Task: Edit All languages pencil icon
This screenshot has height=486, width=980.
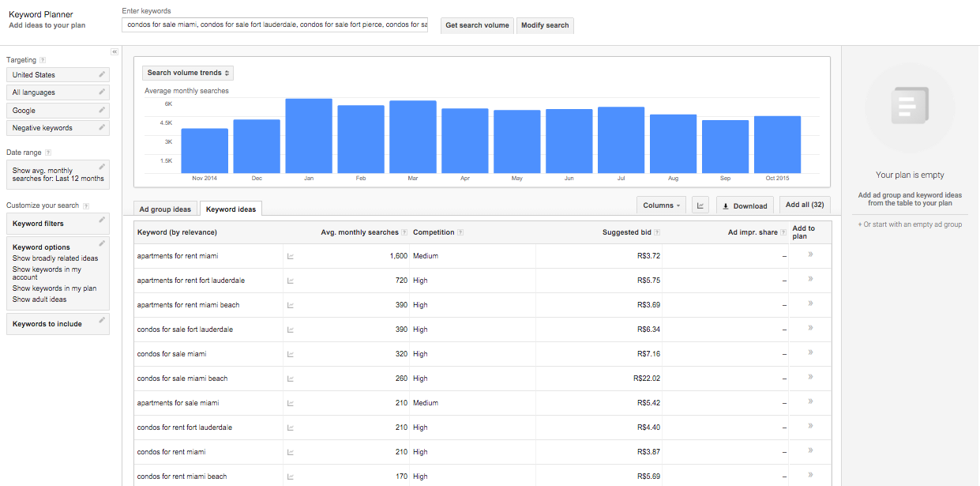Action: pyautogui.click(x=102, y=92)
